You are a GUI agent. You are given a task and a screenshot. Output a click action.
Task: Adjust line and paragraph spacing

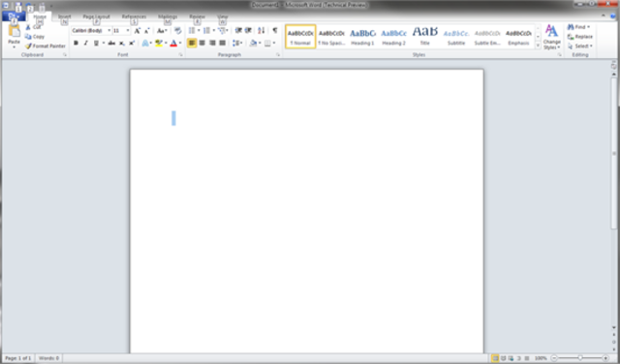[x=236, y=43]
